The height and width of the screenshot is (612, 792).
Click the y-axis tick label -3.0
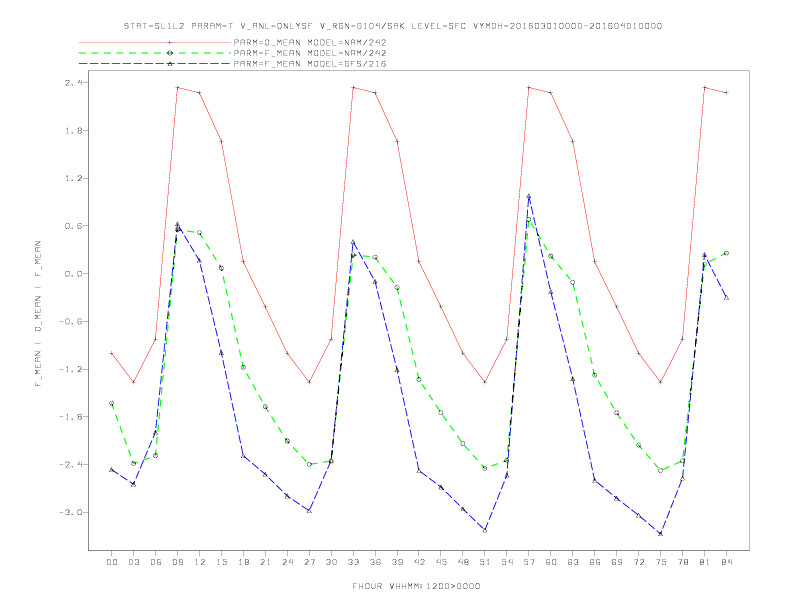70,513
